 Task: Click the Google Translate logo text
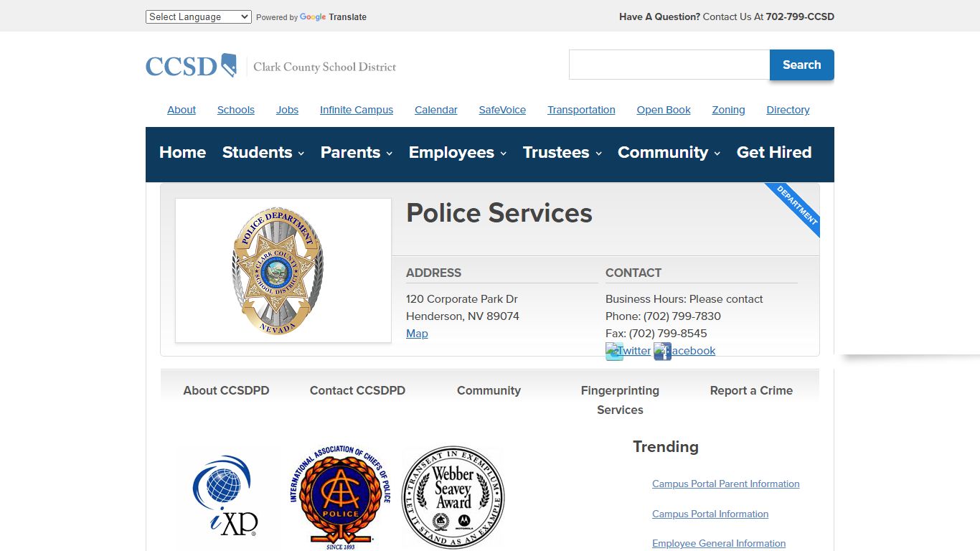coord(333,17)
